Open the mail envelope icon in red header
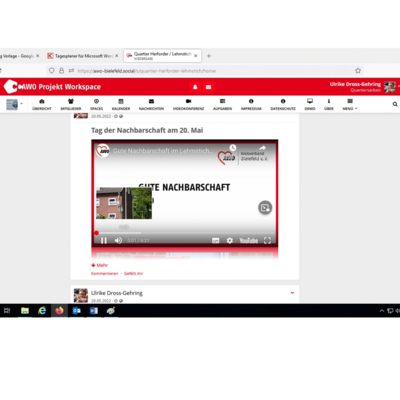The height and width of the screenshot is (400, 400). pos(209,87)
